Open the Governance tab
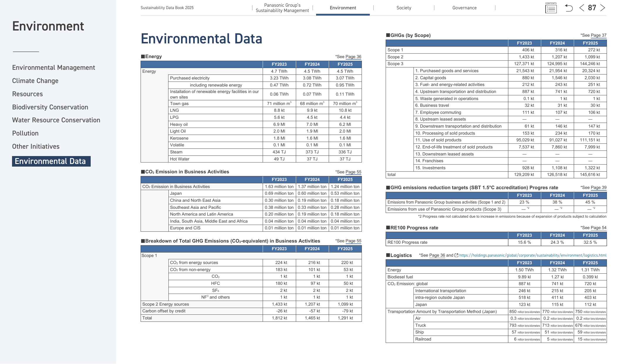Image resolution: width=631 pixels, height=364 pixels. (464, 8)
